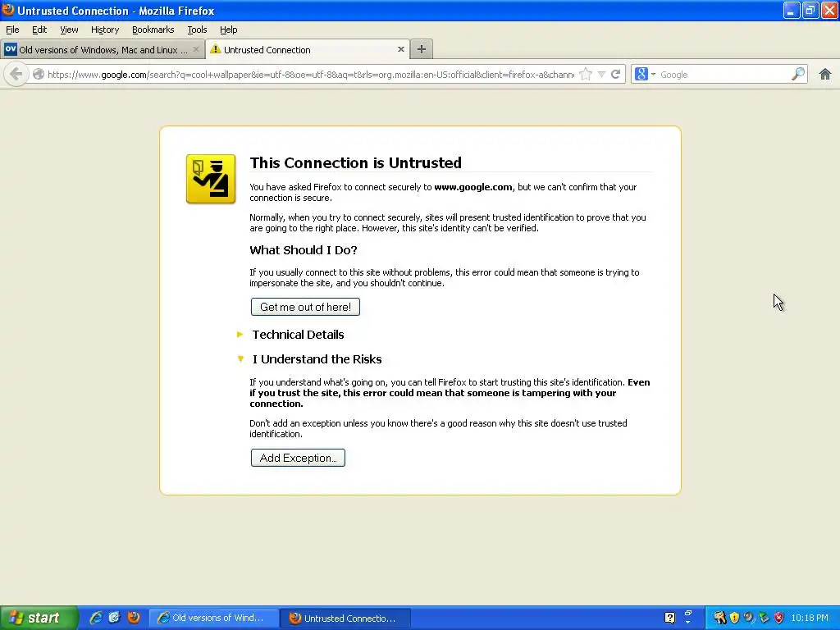
Task: Switch to the Old versions of Windows tab
Action: click(103, 50)
